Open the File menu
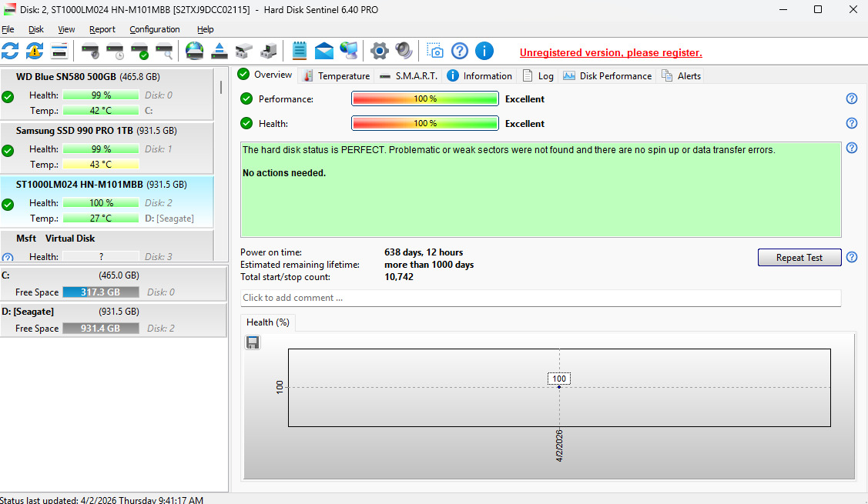Viewport: 868px width, 504px height. [8, 29]
